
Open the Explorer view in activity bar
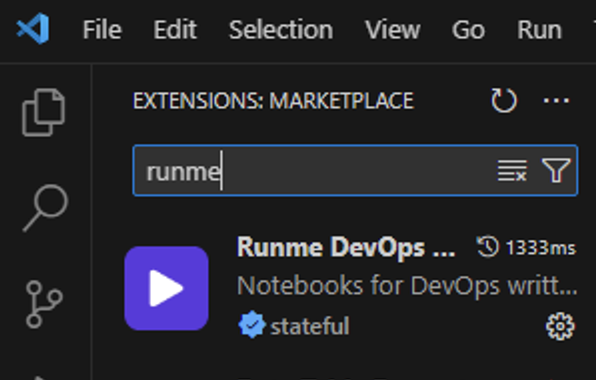click(44, 112)
